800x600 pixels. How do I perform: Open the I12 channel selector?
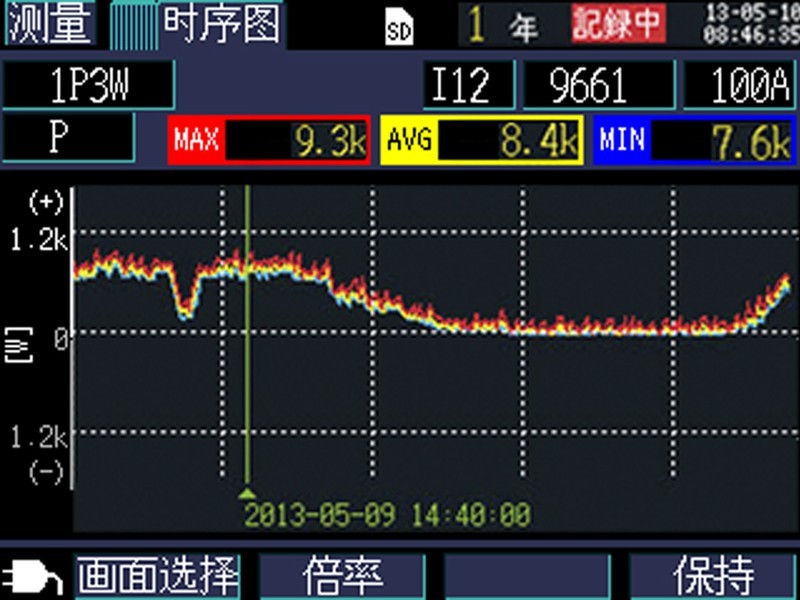click(x=467, y=87)
